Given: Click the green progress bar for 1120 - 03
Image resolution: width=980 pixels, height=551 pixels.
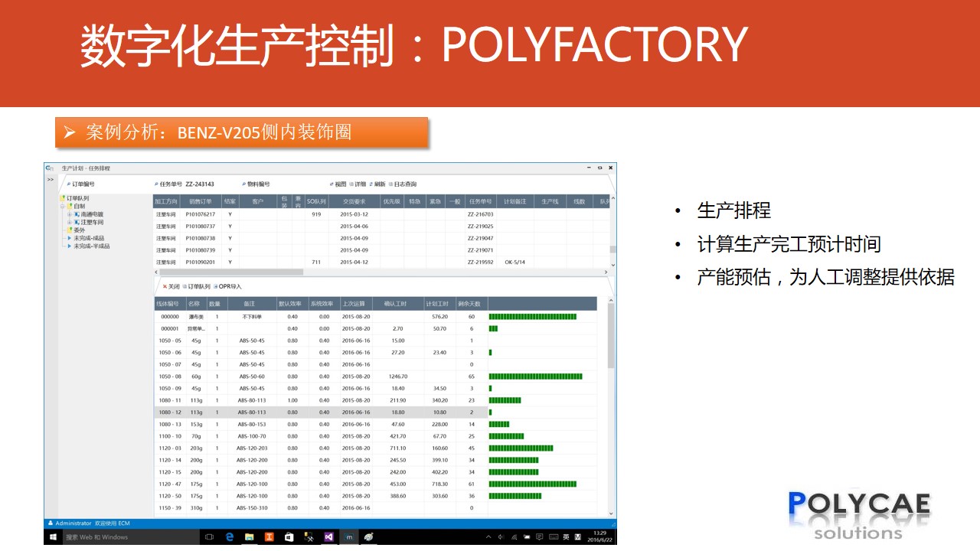Looking at the screenshot, I should [x=521, y=448].
